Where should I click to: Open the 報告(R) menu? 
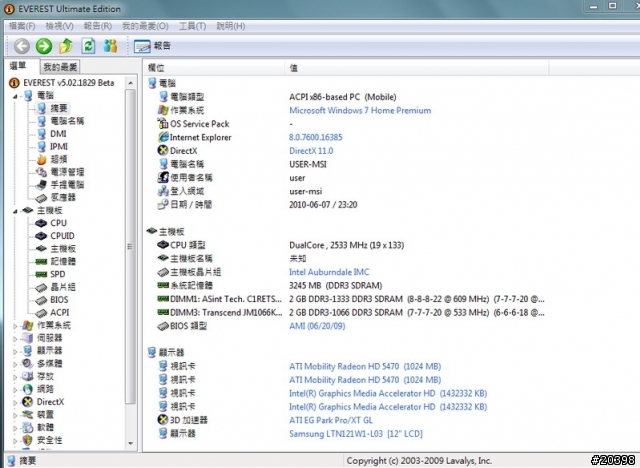(x=98, y=26)
